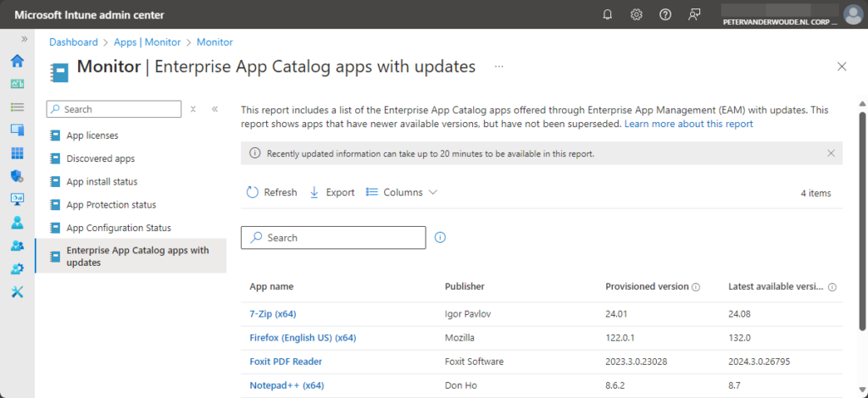The width and height of the screenshot is (868, 398).
Task: Open Dashboard icon in left sidebar
Action: (x=17, y=84)
